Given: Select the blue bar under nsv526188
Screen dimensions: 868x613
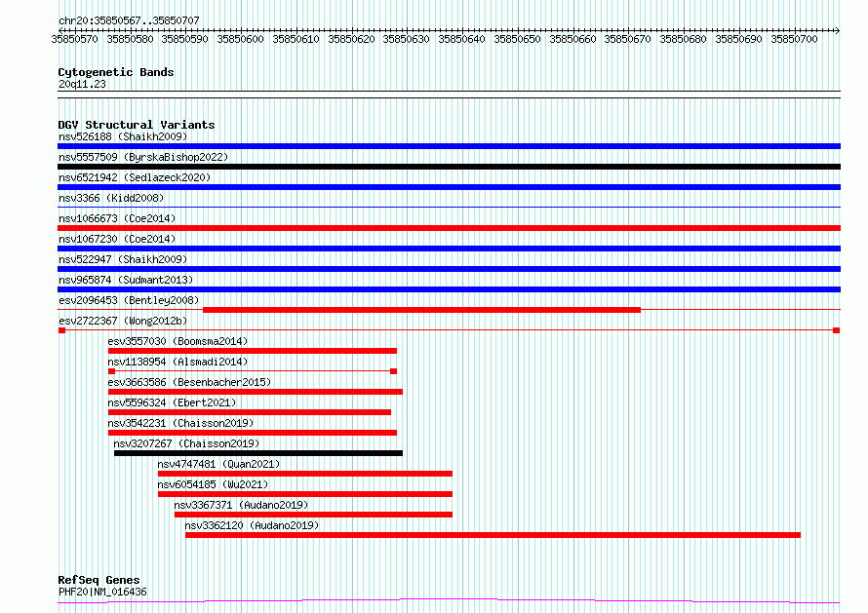Looking at the screenshot, I should tap(449, 146).
